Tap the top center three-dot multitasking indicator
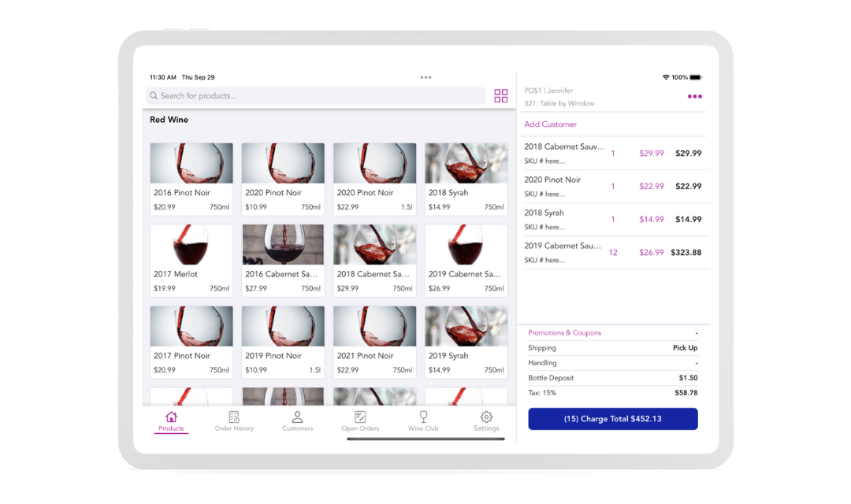 (x=425, y=77)
